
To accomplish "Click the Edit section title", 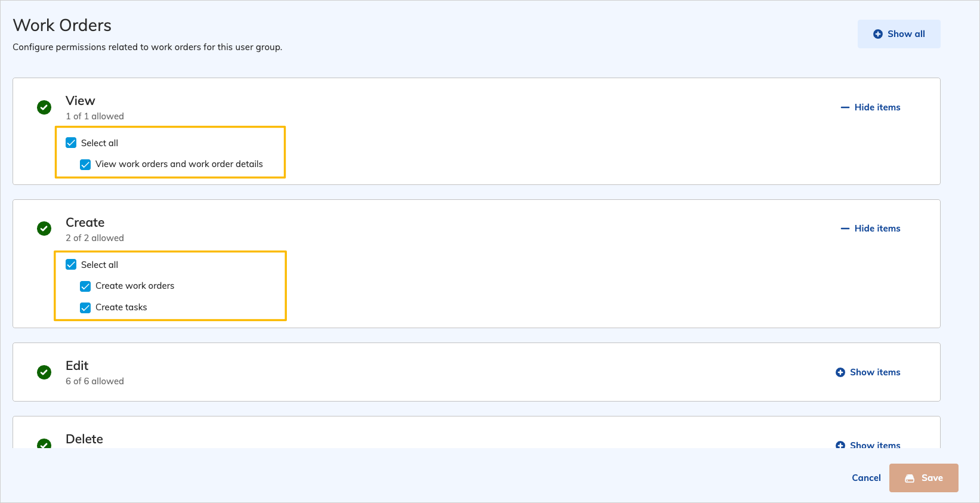I will pos(77,366).
